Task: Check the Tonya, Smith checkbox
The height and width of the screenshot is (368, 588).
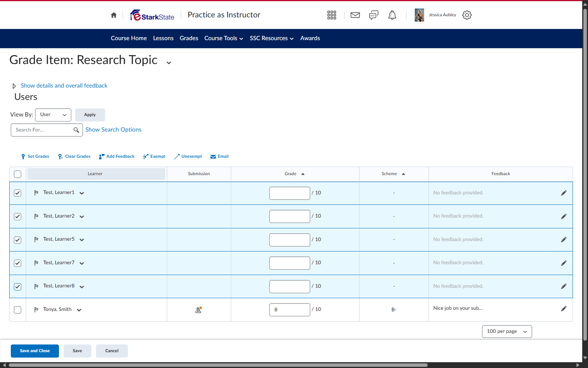Action: tap(17, 310)
